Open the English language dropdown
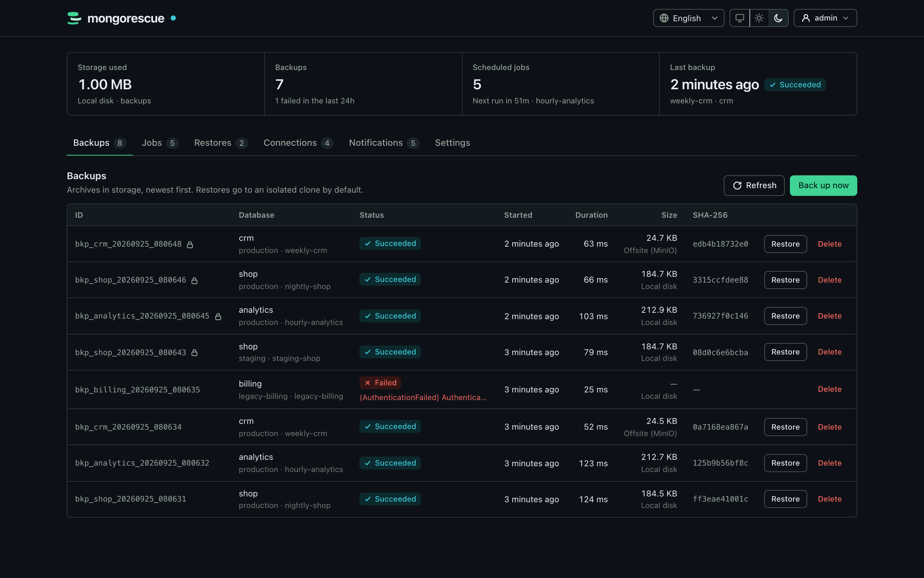Screen dimensions: 924x578 (x=689, y=18)
